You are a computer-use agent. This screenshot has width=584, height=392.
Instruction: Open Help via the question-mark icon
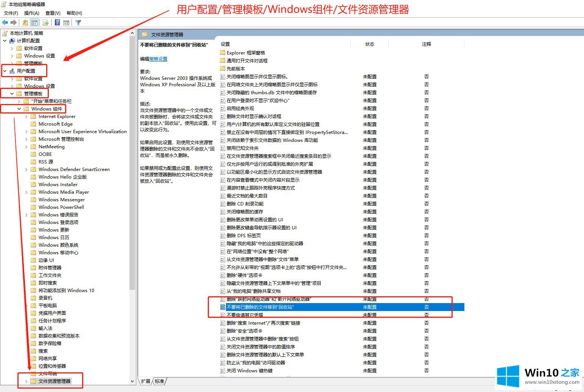[57, 23]
